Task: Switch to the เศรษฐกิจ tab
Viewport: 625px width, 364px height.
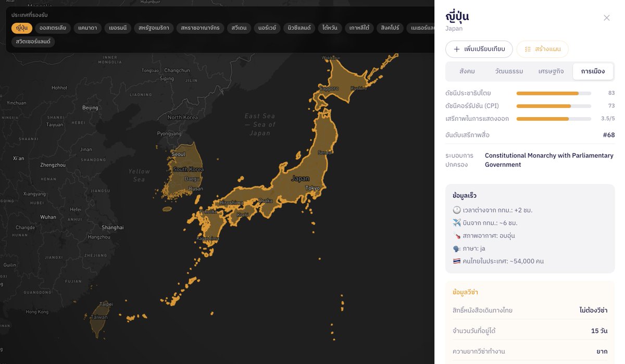Action: click(551, 71)
